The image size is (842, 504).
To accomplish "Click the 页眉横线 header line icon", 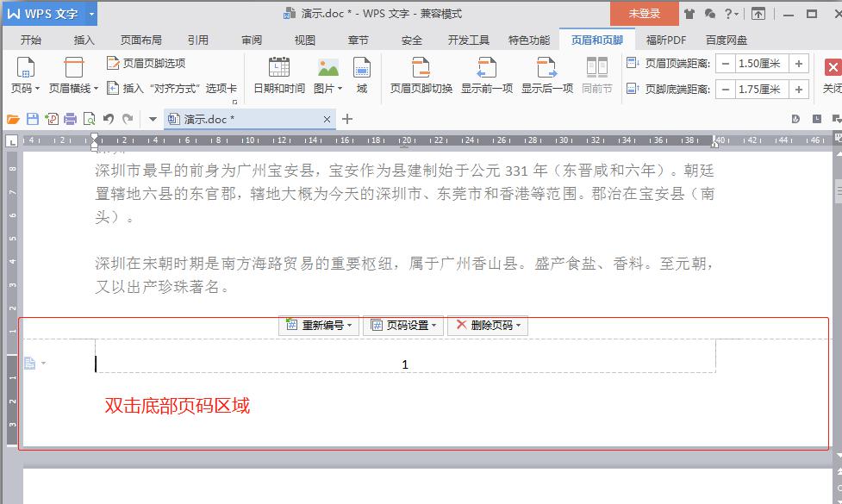I will 73,67.
